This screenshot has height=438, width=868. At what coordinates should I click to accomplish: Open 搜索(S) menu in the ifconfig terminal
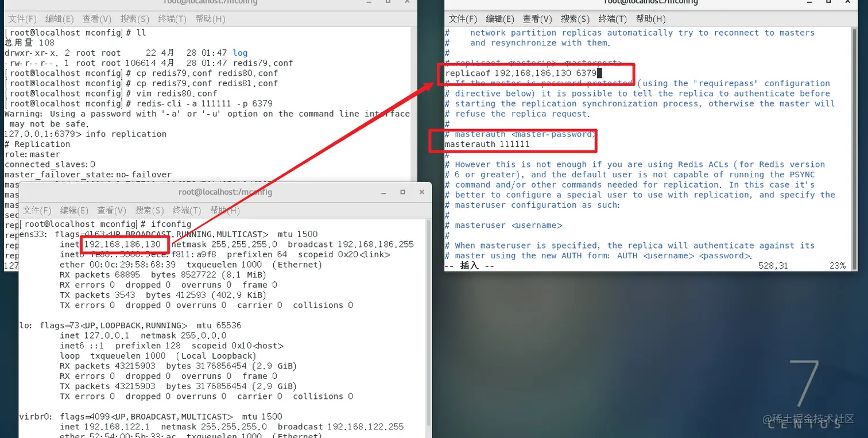(x=149, y=211)
